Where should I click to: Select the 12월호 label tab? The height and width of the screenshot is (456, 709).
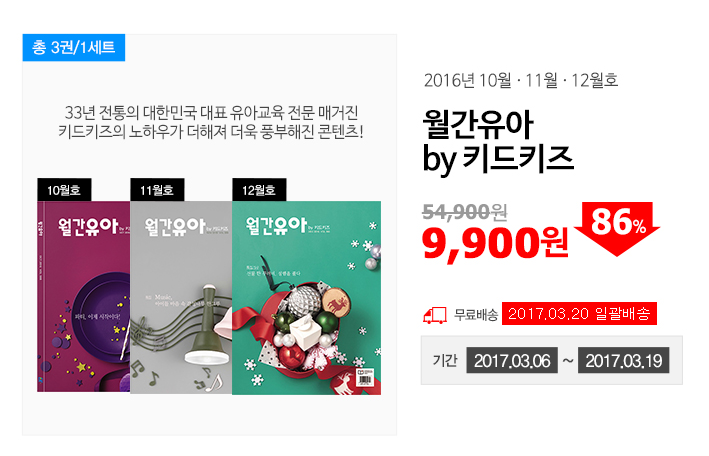click(x=259, y=190)
